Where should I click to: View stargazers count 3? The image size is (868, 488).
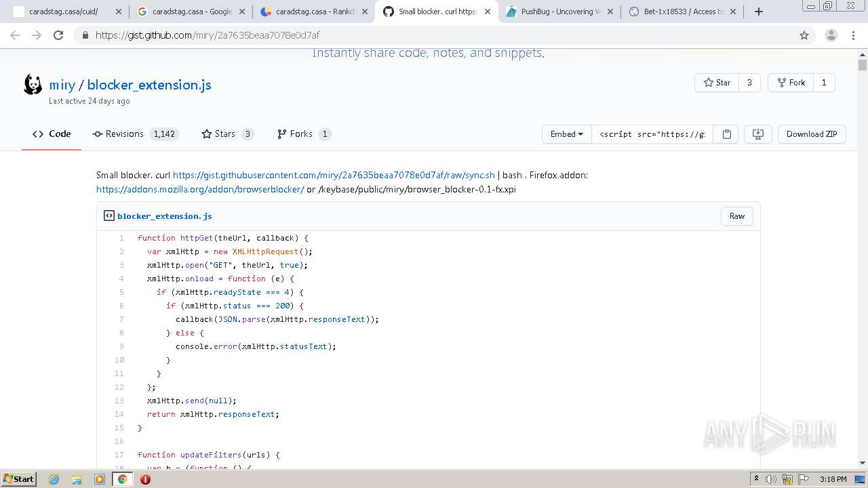[749, 83]
